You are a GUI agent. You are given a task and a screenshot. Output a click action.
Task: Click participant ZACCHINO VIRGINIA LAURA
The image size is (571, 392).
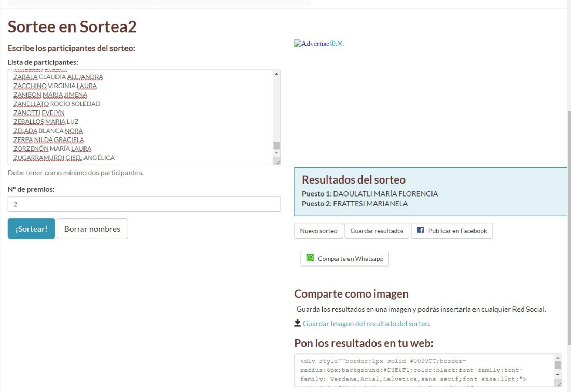[55, 86]
